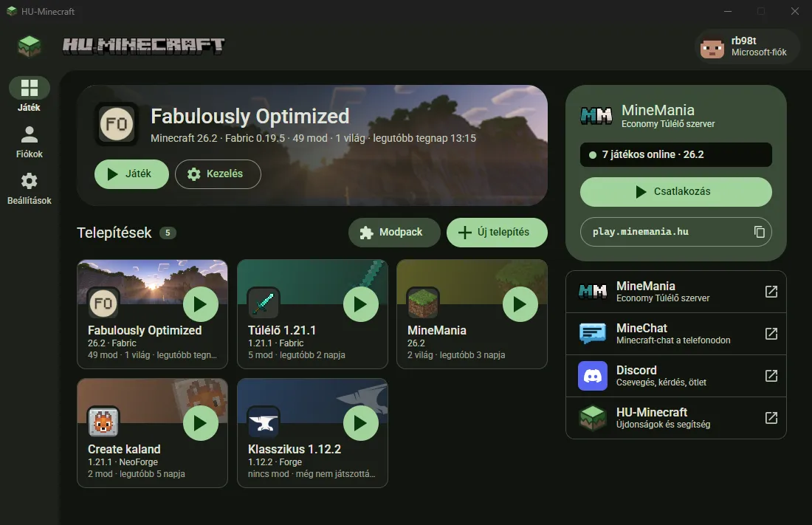The image size is (812, 525).
Task: Open Kezelés for Fabulously Optimized
Action: [x=218, y=174]
